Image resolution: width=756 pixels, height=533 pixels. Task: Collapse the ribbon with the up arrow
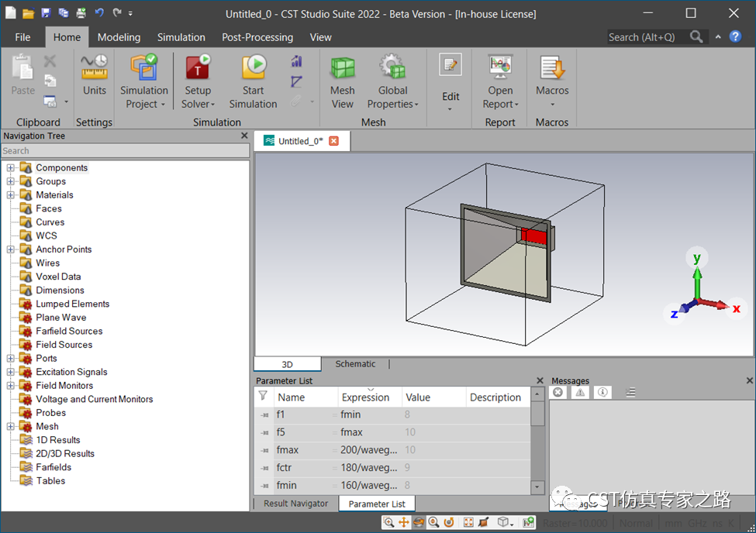pyautogui.click(x=718, y=36)
